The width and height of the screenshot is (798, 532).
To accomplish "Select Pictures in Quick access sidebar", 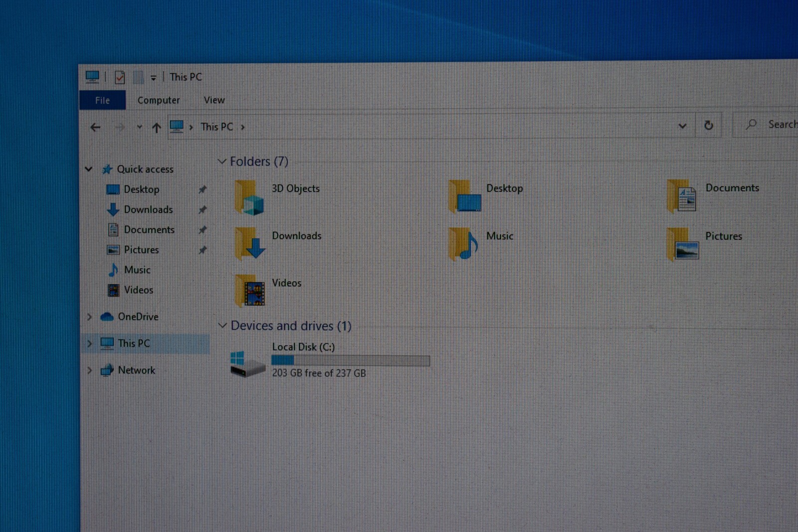I will pyautogui.click(x=142, y=250).
